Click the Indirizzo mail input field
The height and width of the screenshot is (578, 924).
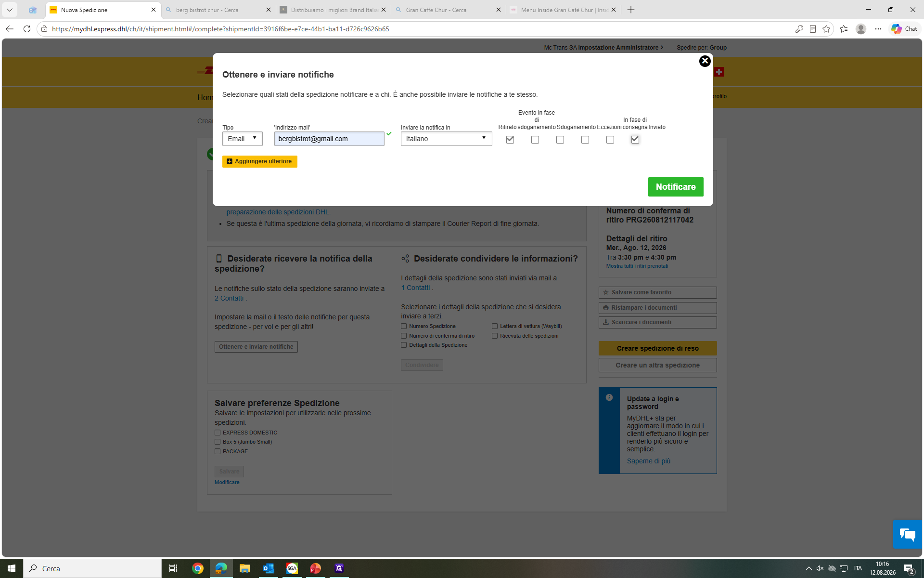[x=329, y=139]
